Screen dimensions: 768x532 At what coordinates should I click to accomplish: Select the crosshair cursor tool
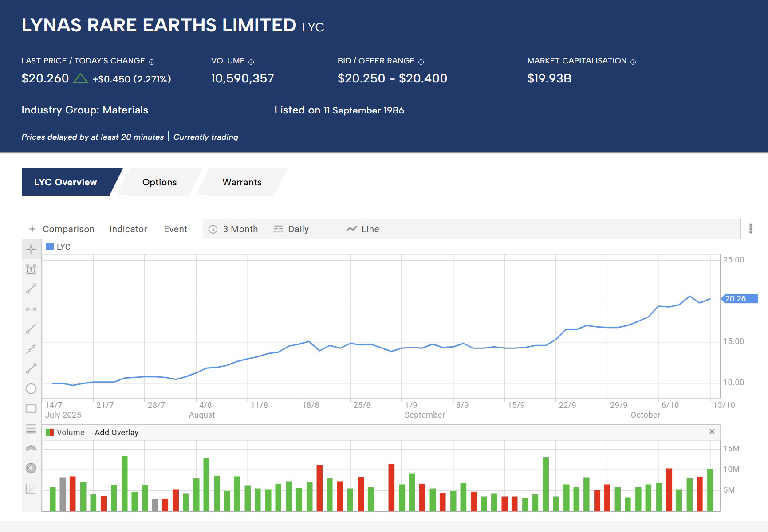point(31,249)
